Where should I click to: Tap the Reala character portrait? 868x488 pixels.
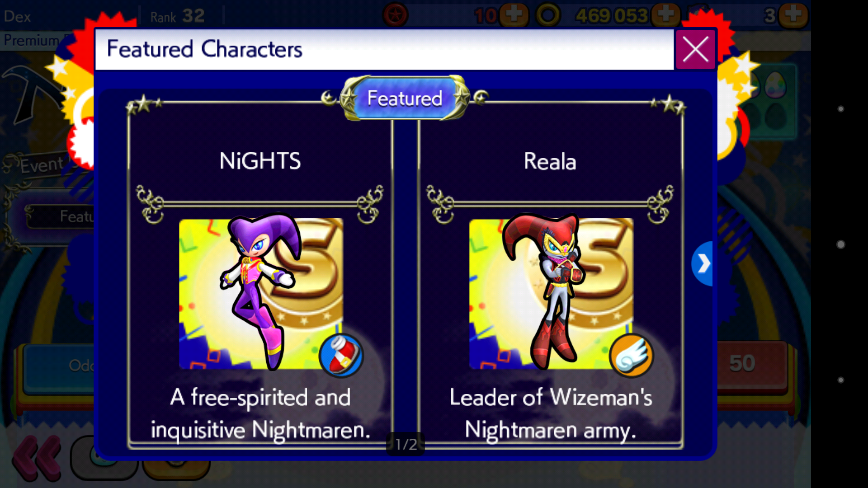551,293
